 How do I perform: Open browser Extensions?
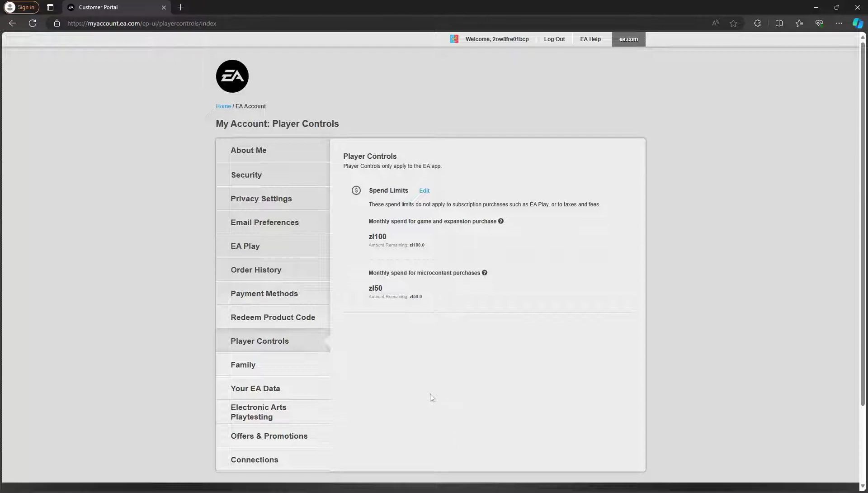[x=757, y=23]
